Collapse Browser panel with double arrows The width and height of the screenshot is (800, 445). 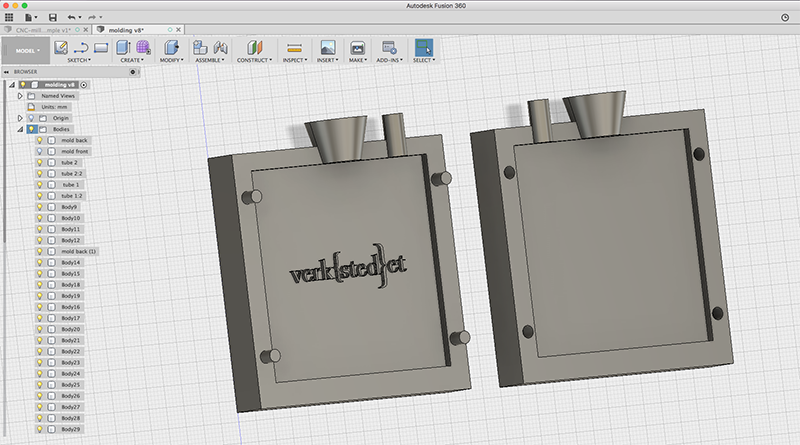pyautogui.click(x=6, y=72)
